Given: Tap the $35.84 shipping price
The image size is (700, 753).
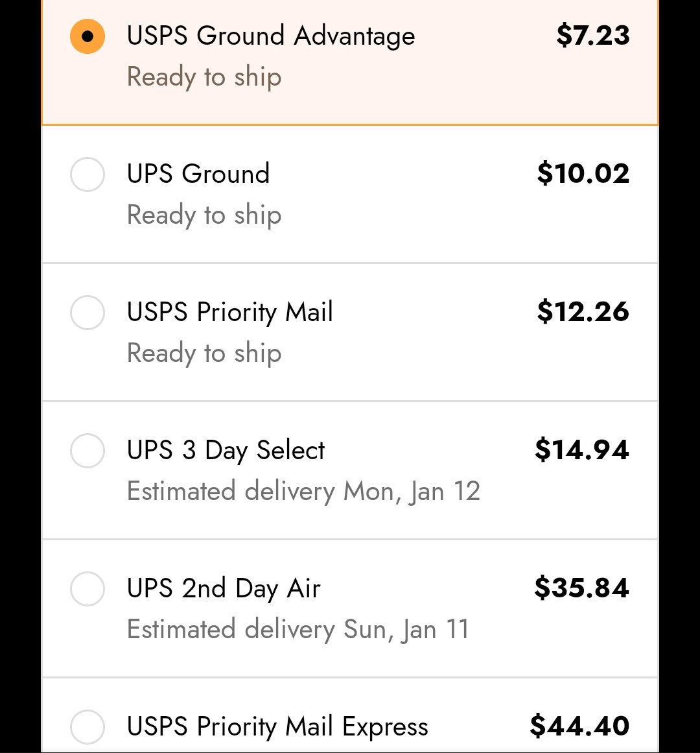Looking at the screenshot, I should tap(582, 588).
